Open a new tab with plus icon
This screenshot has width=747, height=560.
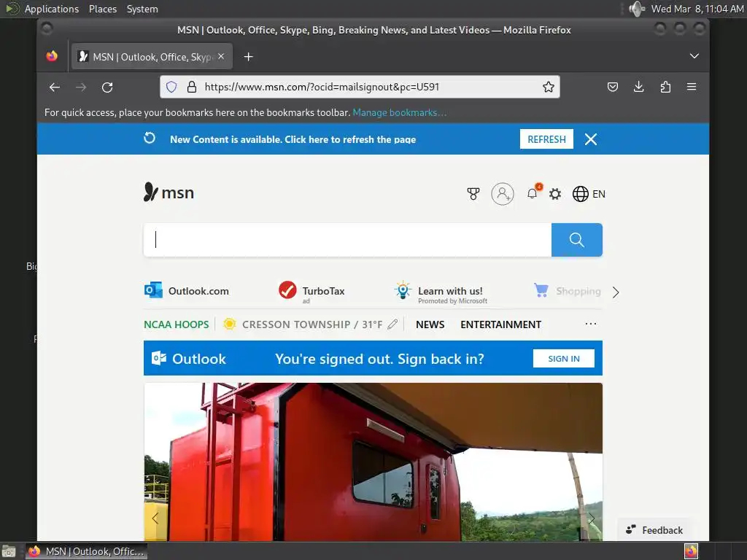(x=248, y=57)
